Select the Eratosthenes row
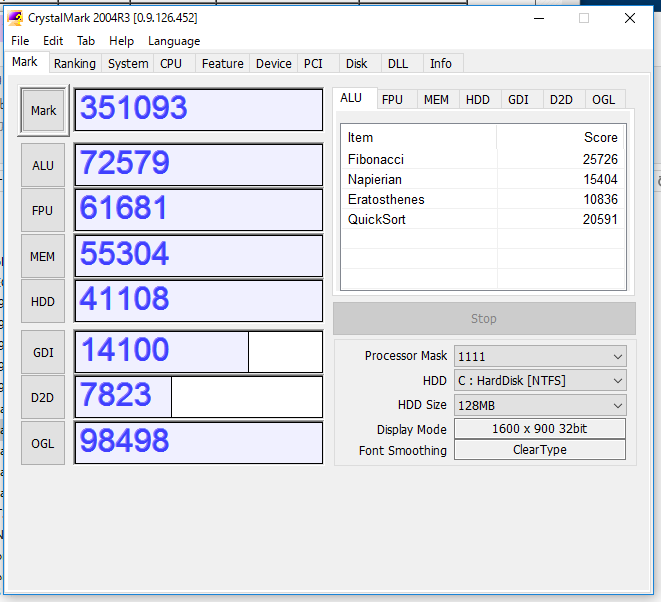661x602 pixels. tap(483, 199)
